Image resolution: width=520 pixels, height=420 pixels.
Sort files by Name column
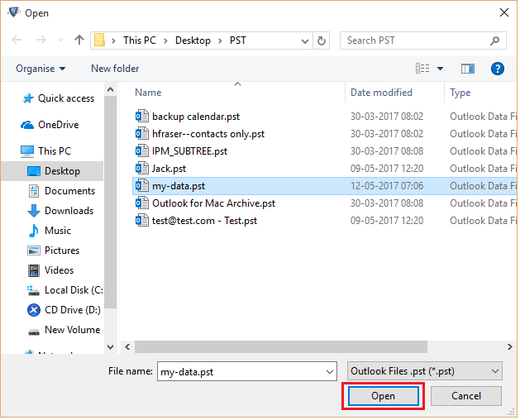(x=148, y=93)
